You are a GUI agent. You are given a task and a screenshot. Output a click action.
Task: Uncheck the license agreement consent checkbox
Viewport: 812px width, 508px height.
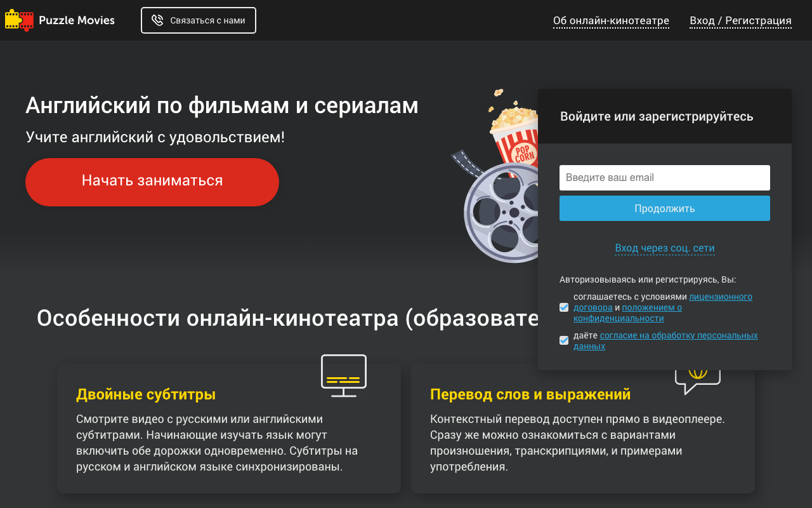point(563,307)
